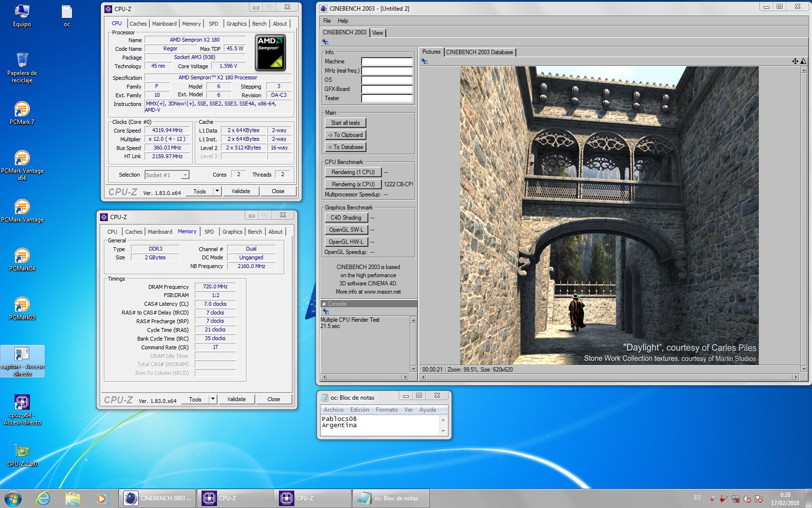Image resolution: width=812 pixels, height=508 pixels.
Task: Open Notepad Formato menu
Action: [387, 410]
